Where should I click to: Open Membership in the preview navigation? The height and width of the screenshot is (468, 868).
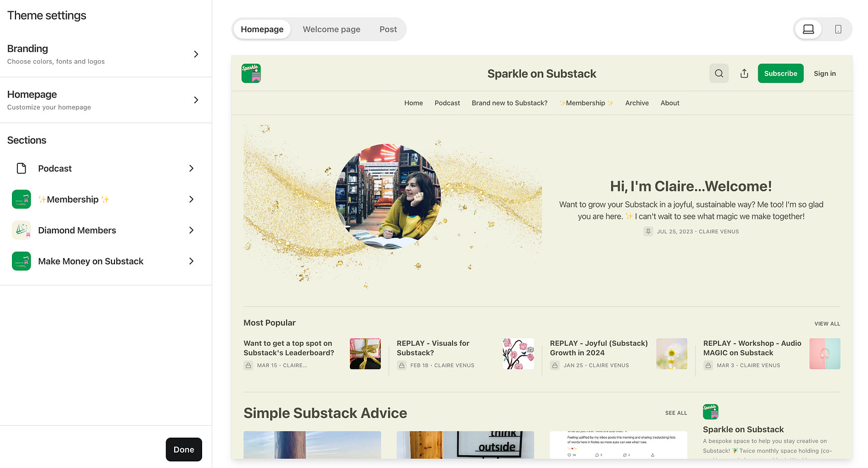[x=587, y=103]
